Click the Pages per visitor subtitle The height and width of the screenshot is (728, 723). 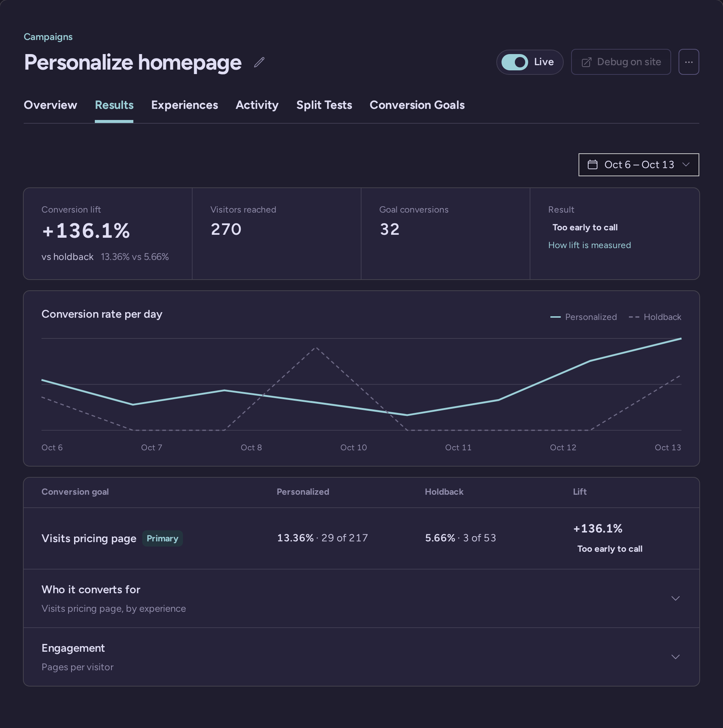coord(77,667)
